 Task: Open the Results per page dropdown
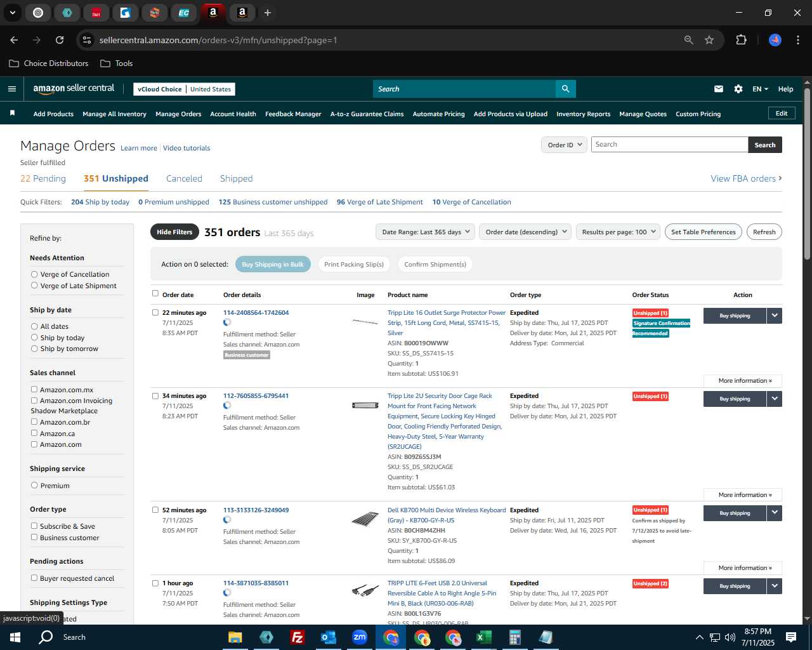click(618, 232)
